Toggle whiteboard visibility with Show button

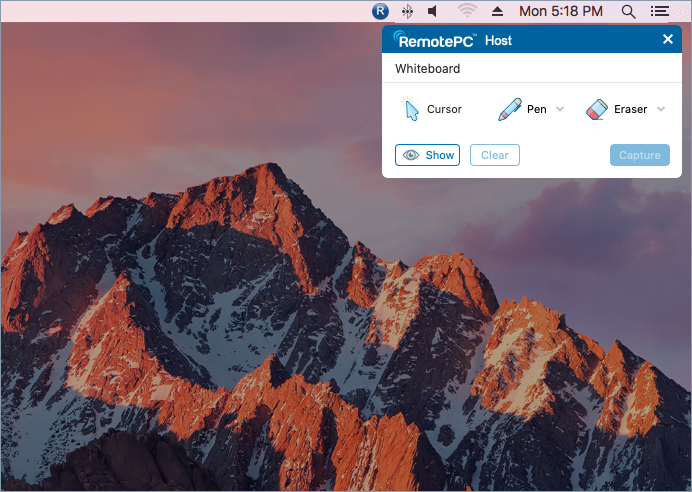427,155
